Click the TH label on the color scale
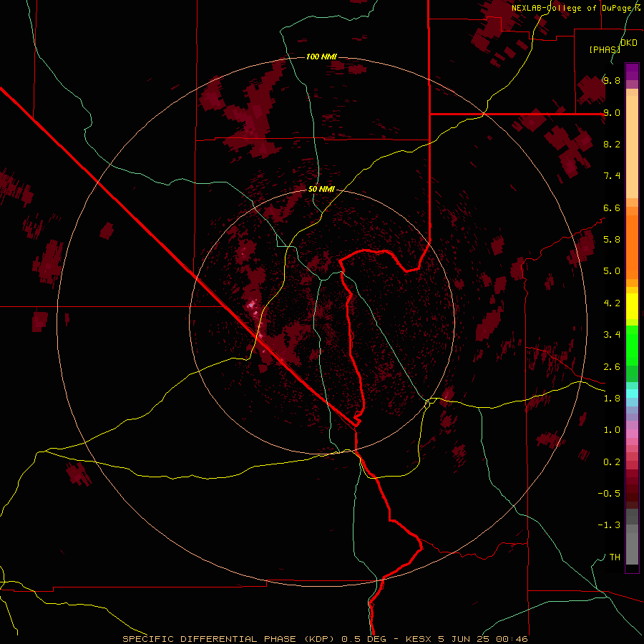Image resolution: width=644 pixels, height=644 pixels. tap(615, 557)
